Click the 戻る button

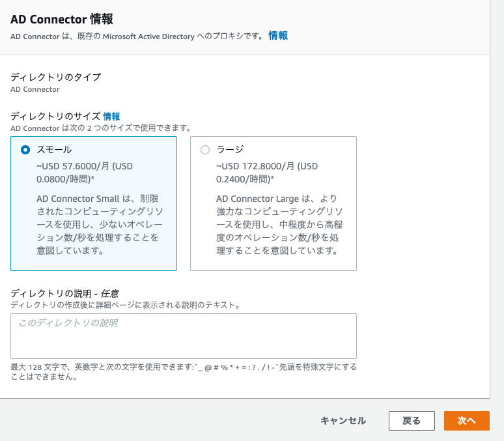pos(412,420)
